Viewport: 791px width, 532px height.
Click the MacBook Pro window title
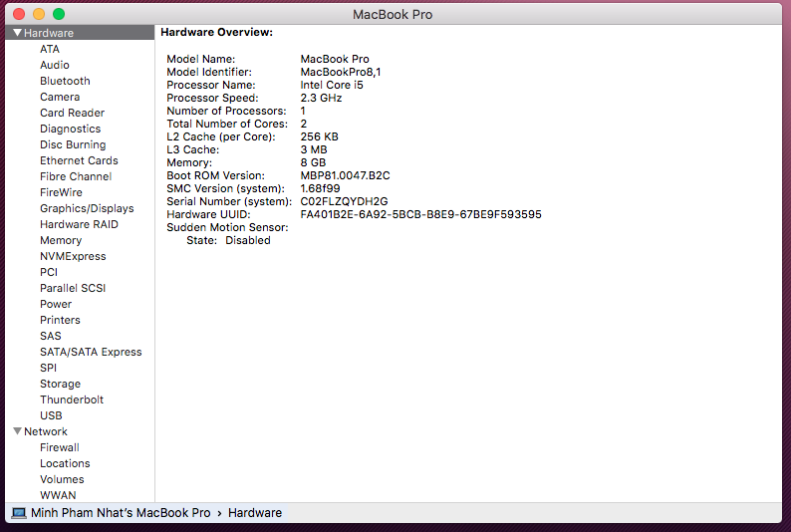click(x=393, y=15)
